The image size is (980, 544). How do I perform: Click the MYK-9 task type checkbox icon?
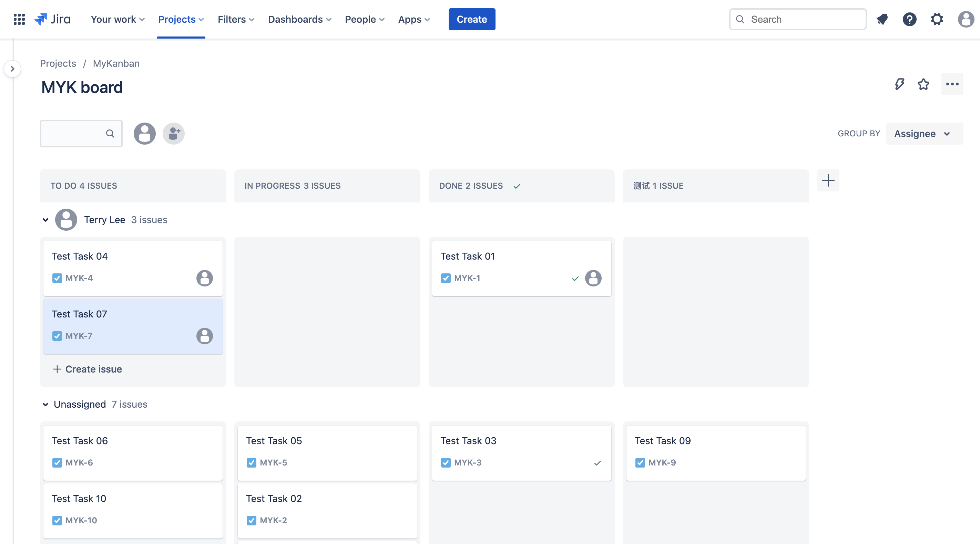click(640, 463)
